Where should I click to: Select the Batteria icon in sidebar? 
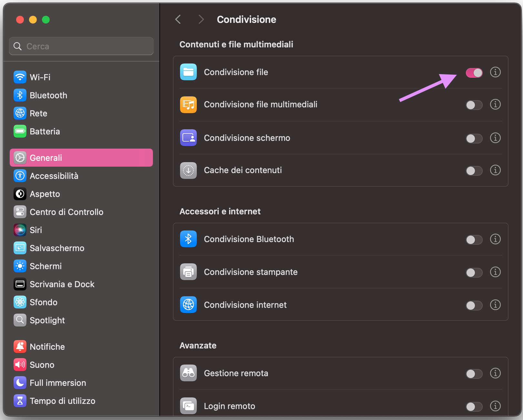(x=20, y=131)
